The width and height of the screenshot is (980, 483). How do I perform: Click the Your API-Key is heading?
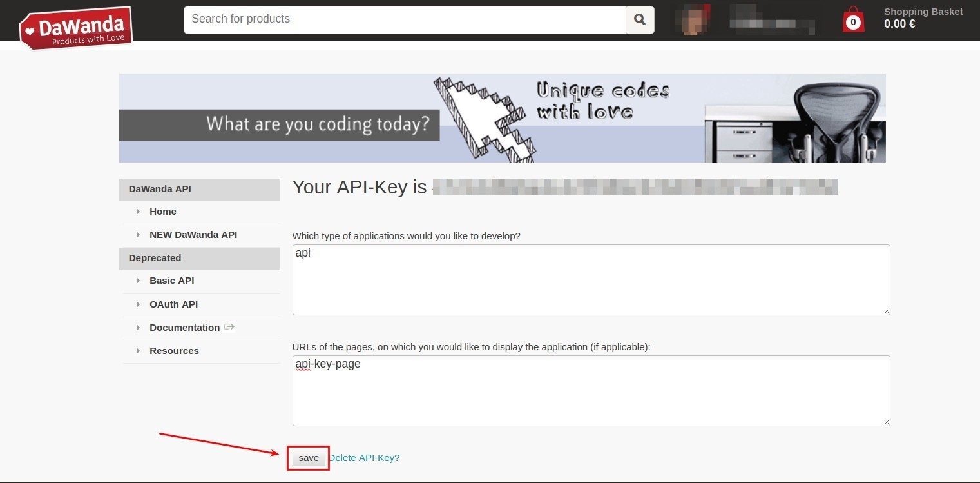pyautogui.click(x=360, y=187)
